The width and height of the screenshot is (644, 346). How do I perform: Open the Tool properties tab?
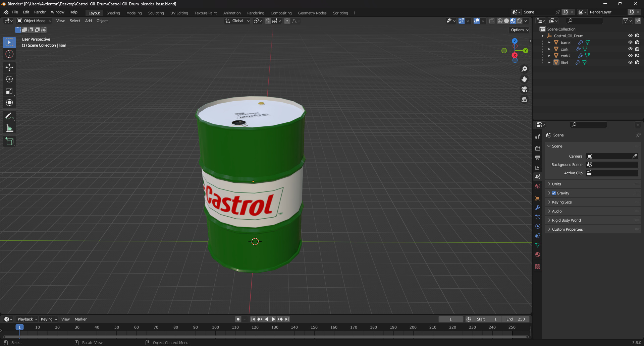click(x=538, y=136)
